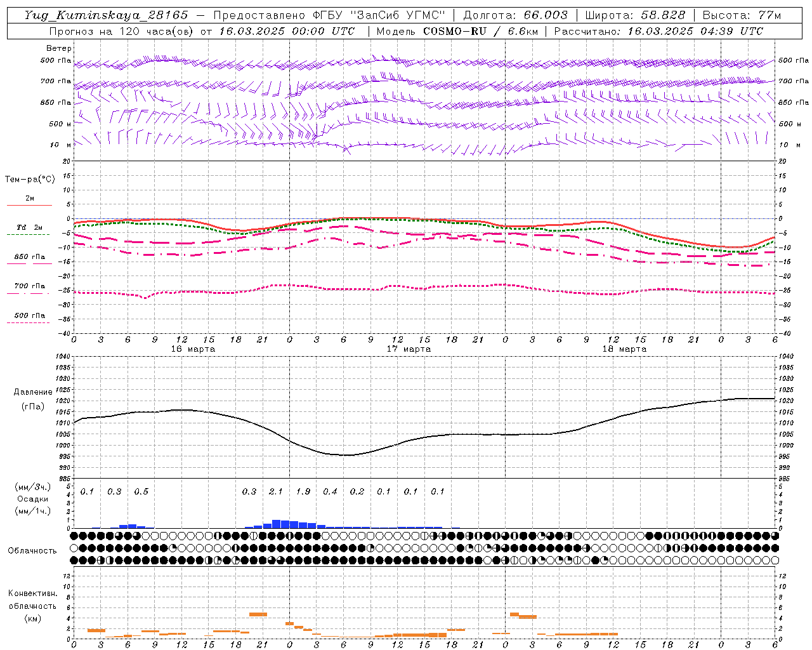Click the tallest blue precipitation bar
This screenshot has height=650, width=812.
coord(276,524)
